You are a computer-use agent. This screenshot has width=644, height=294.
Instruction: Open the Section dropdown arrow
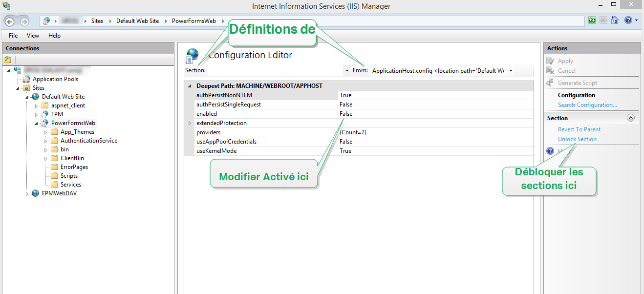346,71
